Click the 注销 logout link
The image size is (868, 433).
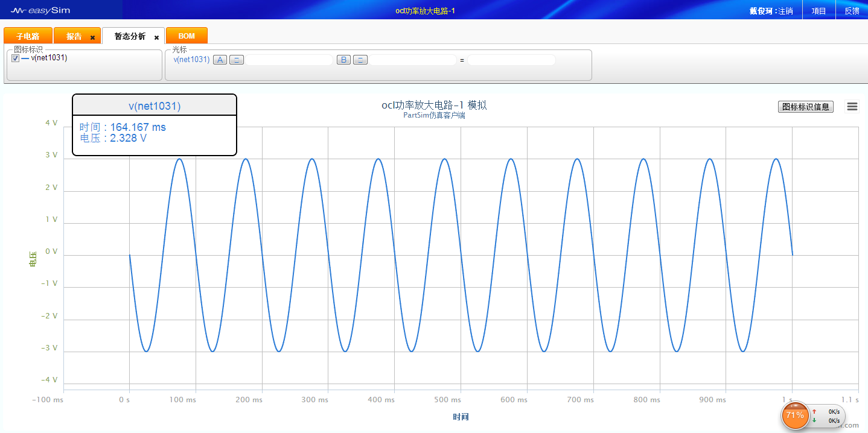coord(785,11)
